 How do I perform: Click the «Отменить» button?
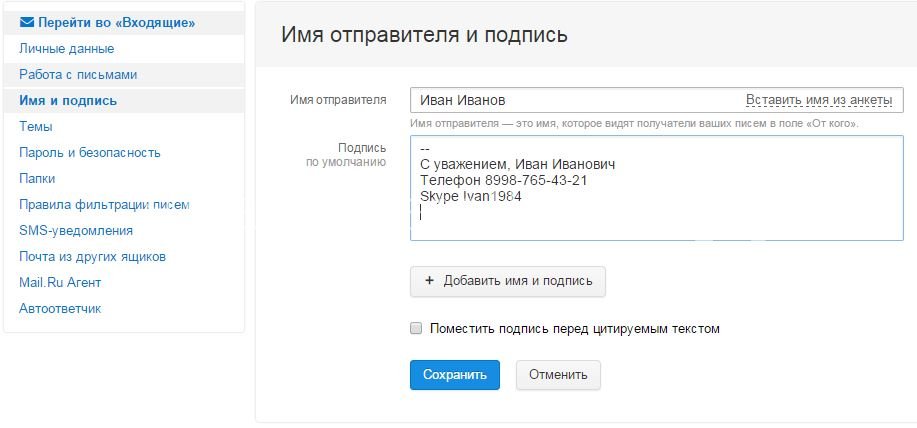[558, 375]
